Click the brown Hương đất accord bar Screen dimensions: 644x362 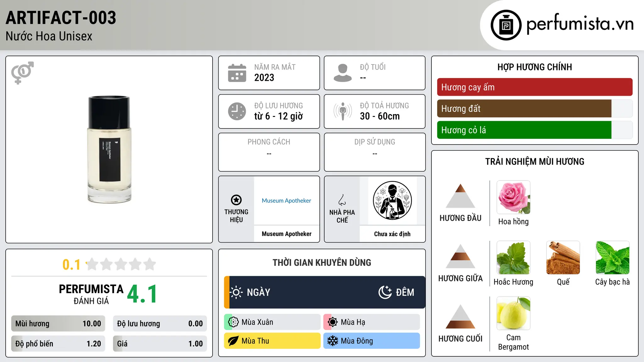click(535, 108)
